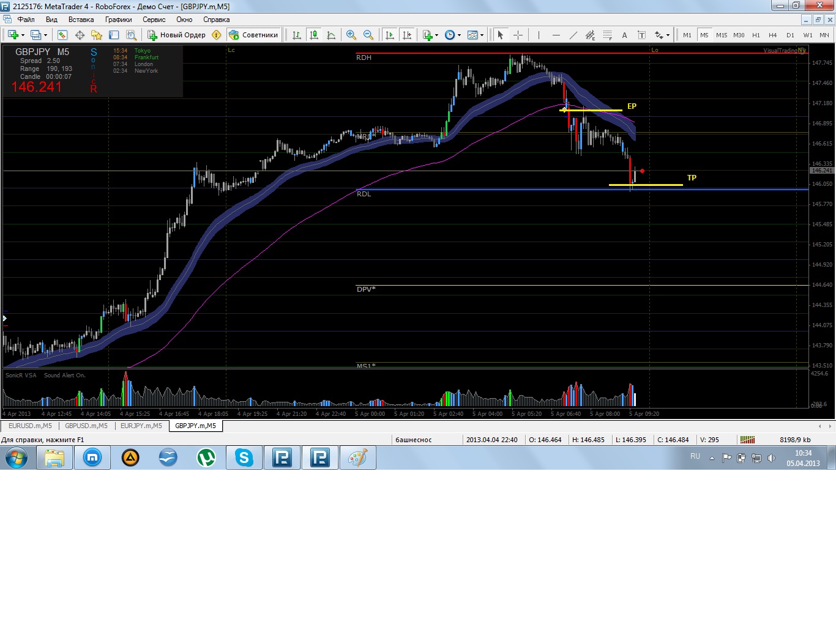836x644 pixels.
Task: Open the Вставка menu
Action: (x=81, y=20)
